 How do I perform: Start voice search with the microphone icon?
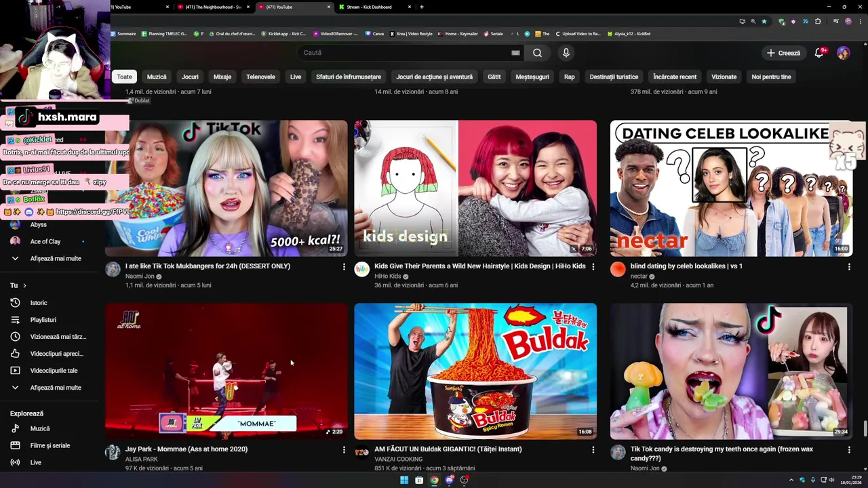[x=566, y=53]
